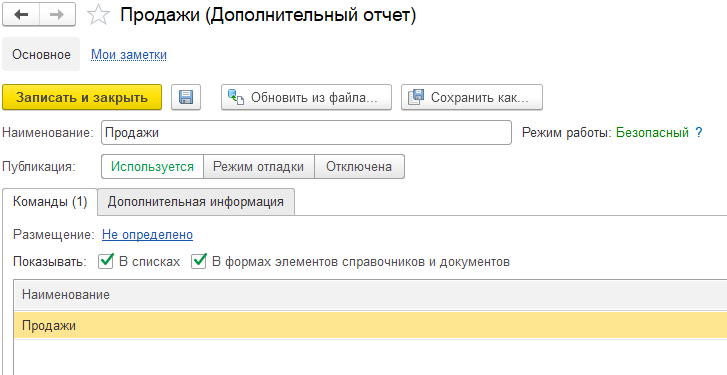This screenshot has height=375, width=727.
Task: Click into the Наименование text field
Action: coord(306,133)
